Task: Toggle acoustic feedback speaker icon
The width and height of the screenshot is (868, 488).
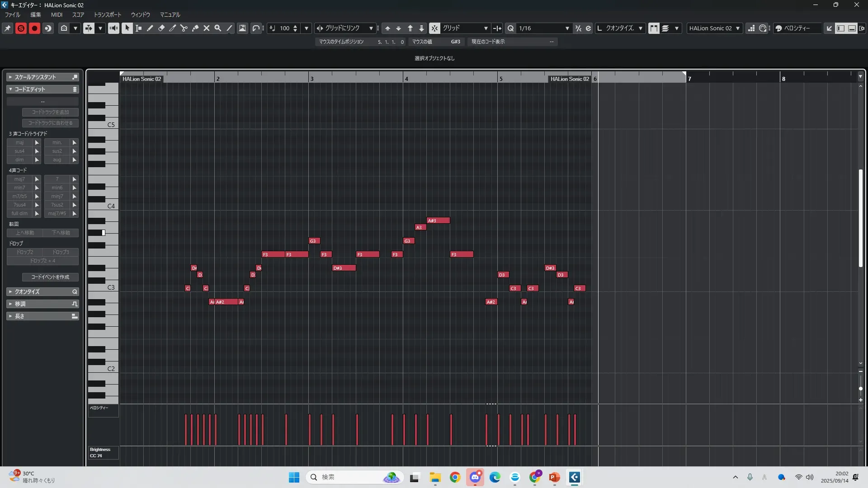Action: click(113, 28)
